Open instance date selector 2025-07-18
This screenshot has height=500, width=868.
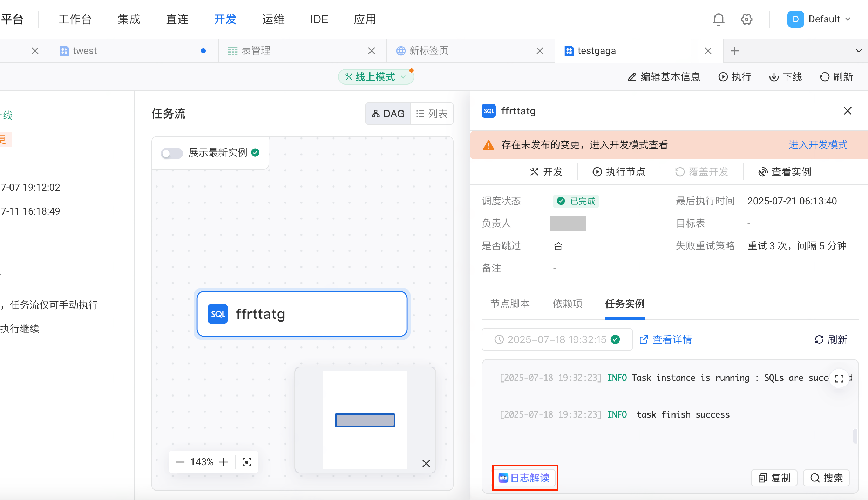[x=557, y=339]
